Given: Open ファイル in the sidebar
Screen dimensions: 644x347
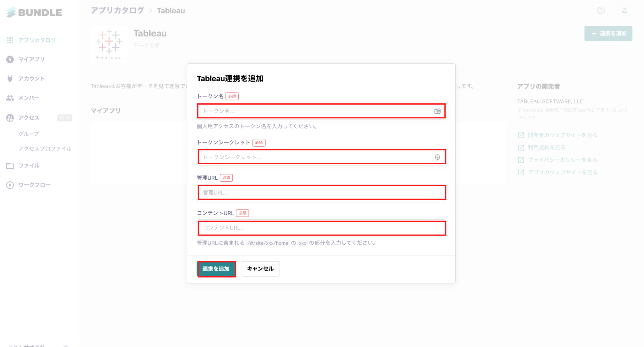Looking at the screenshot, I should 29,166.
